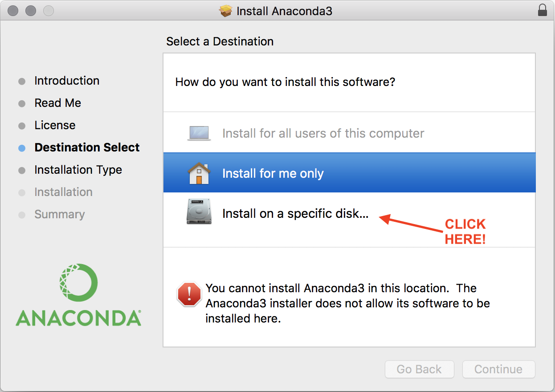Jump to the License step

coord(55,125)
